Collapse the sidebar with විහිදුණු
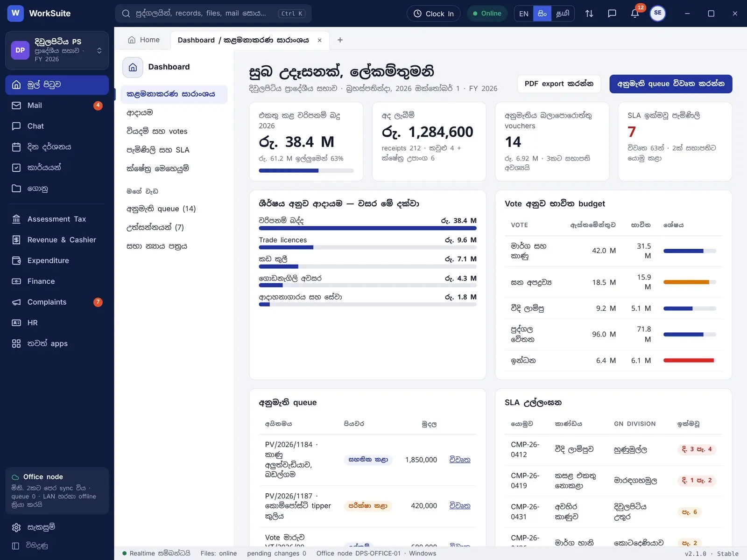747x560 pixels. (57, 546)
